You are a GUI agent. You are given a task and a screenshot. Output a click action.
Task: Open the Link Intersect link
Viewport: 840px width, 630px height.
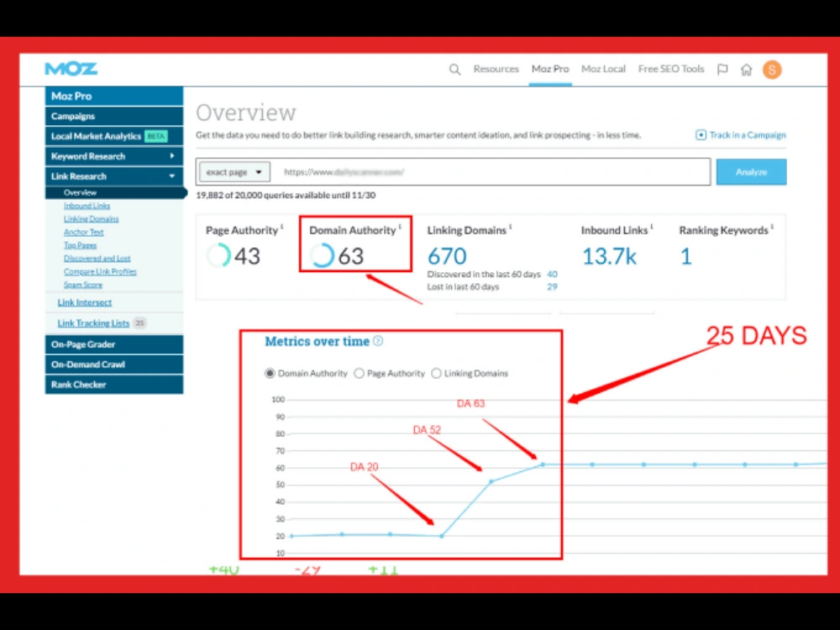(85, 302)
